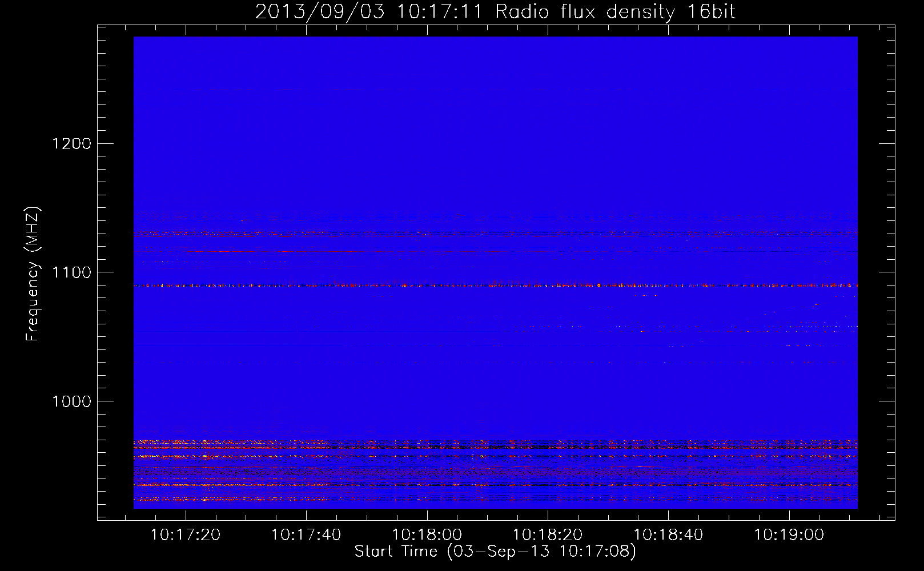
Task: Click the 10:17:20 time tick label
Action: (186, 535)
